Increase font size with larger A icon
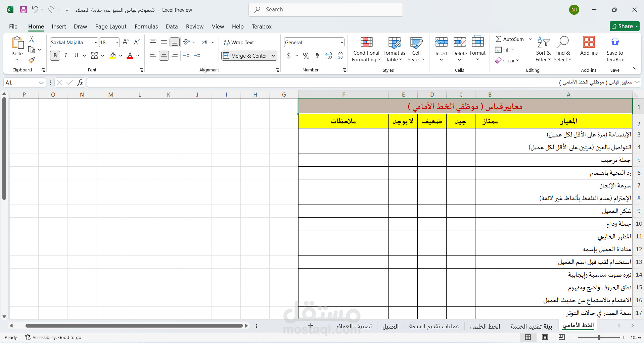Image resolution: width=644 pixels, height=343 pixels. (x=126, y=42)
